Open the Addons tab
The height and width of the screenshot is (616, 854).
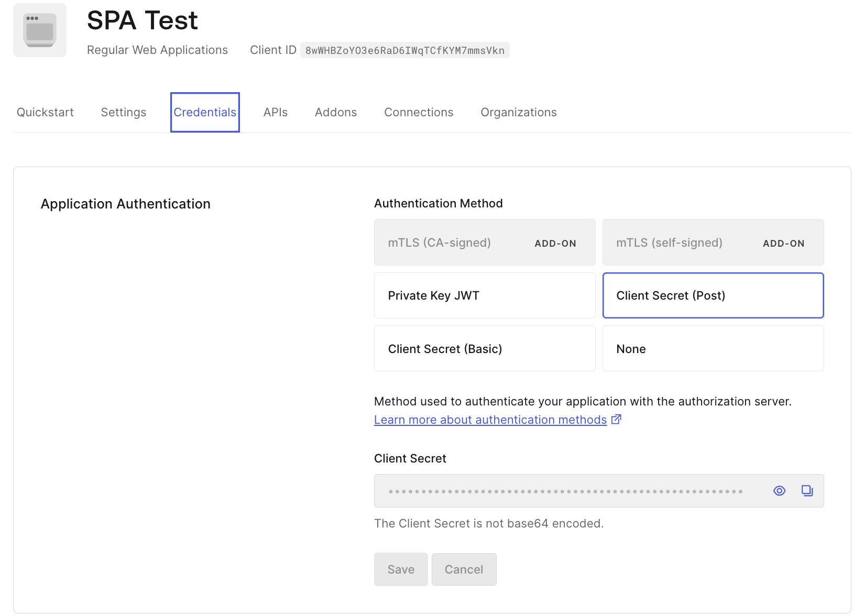[x=336, y=112]
